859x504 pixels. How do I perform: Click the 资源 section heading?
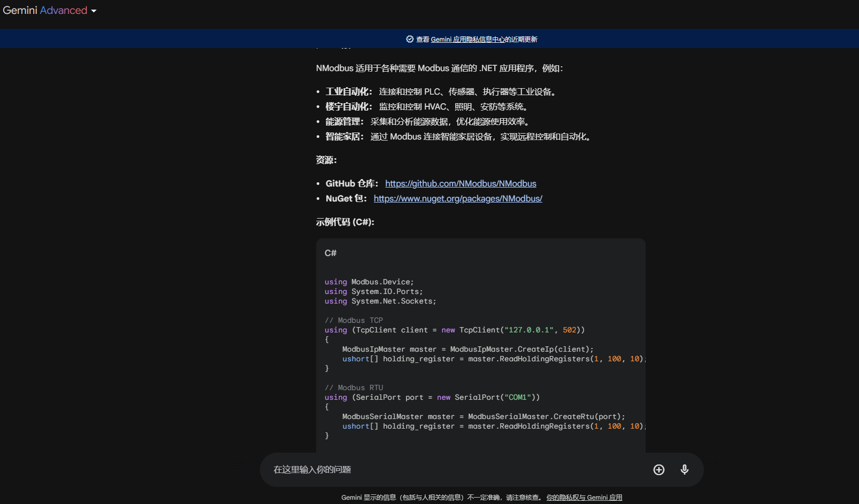(326, 160)
